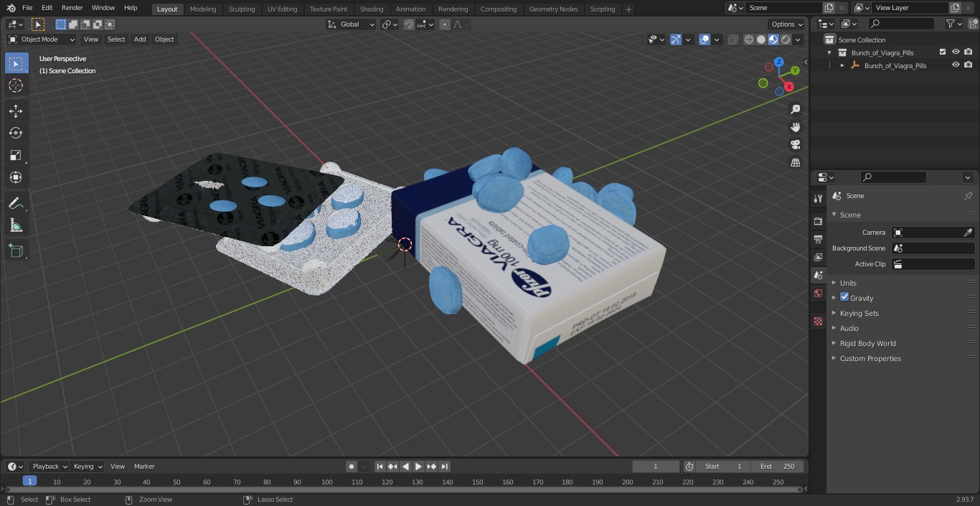The image size is (980, 506).
Task: Click the End frame field
Action: click(x=778, y=467)
